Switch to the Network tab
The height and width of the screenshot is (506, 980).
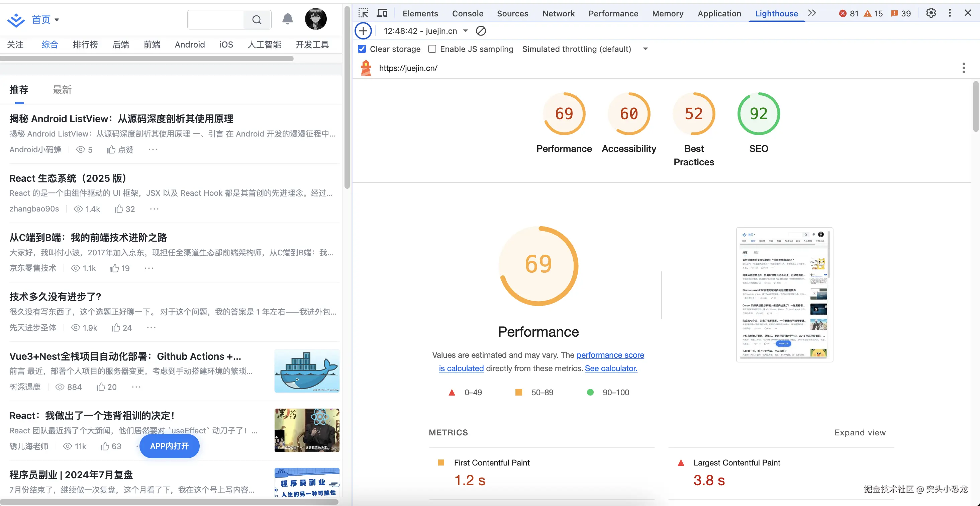pos(558,14)
